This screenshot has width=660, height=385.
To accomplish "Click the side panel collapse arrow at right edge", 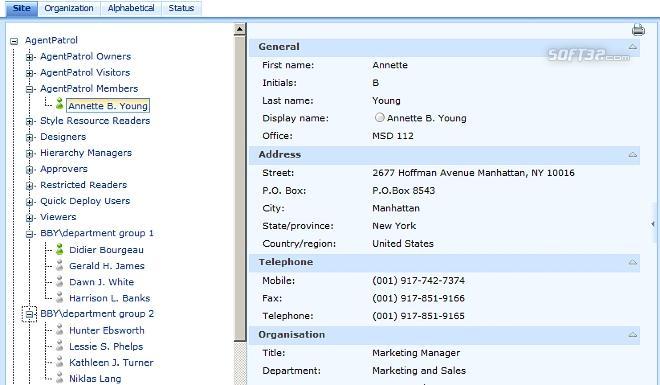I will coord(653,224).
